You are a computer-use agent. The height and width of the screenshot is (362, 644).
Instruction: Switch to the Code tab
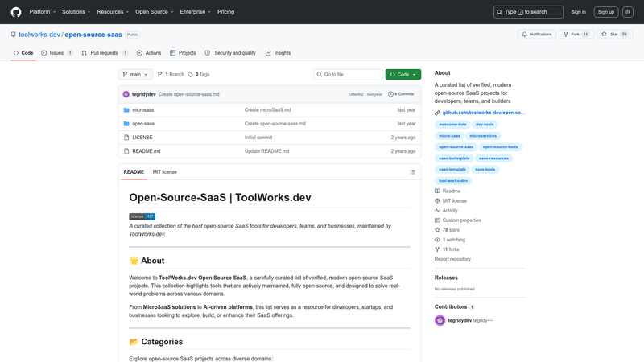click(x=23, y=53)
